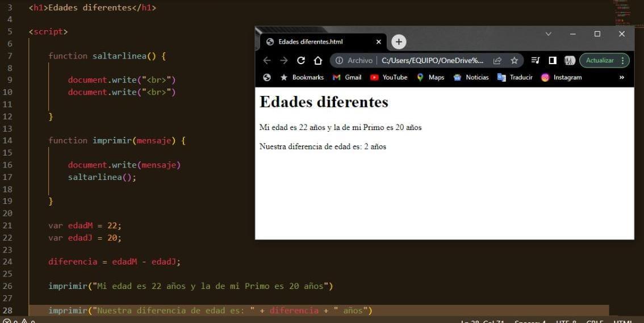Open the Instagram bookmark
The image size is (644, 323).
tap(562, 77)
